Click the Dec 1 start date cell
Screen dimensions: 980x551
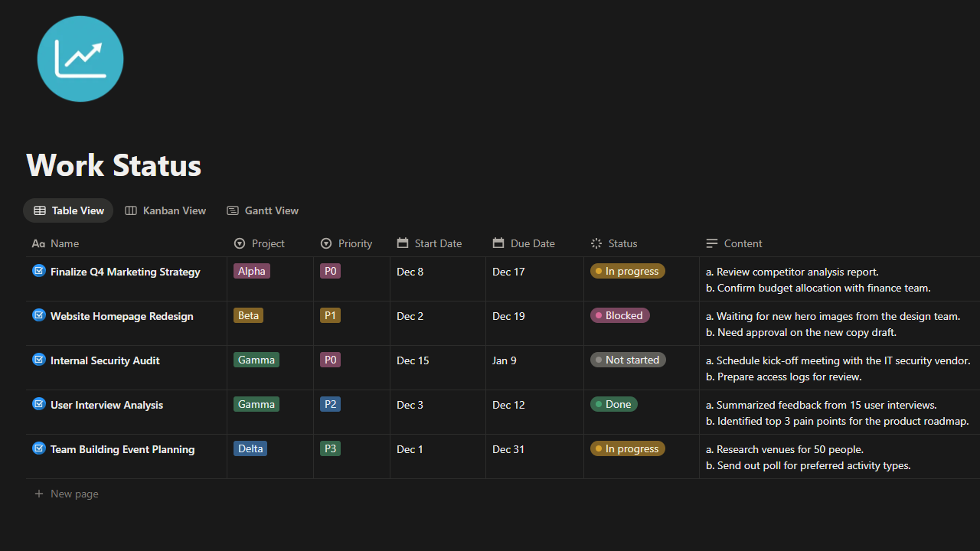438,456
